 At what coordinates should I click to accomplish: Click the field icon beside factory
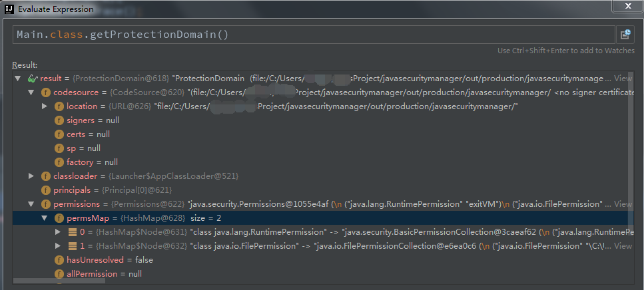point(59,162)
